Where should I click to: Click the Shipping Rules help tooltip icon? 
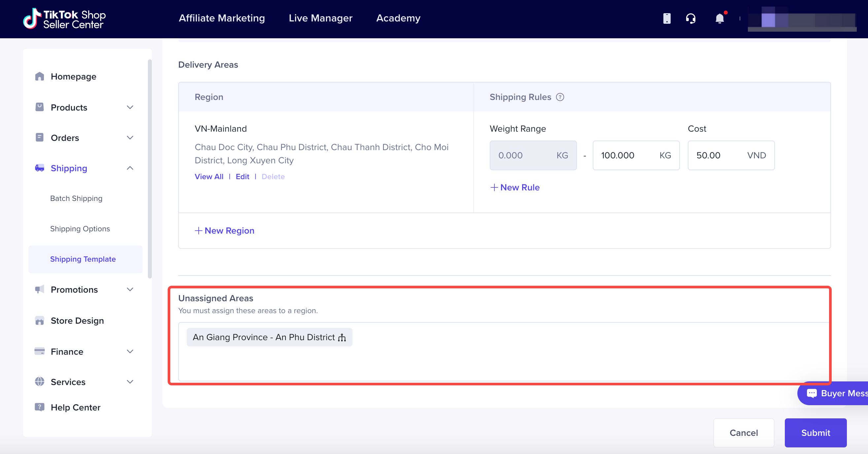click(560, 97)
